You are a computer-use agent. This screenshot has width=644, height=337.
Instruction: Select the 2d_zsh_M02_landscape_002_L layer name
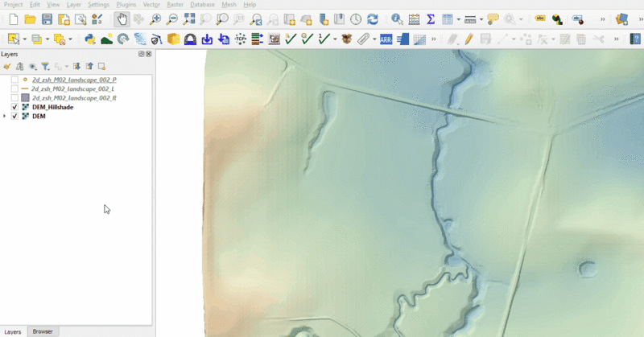click(74, 89)
